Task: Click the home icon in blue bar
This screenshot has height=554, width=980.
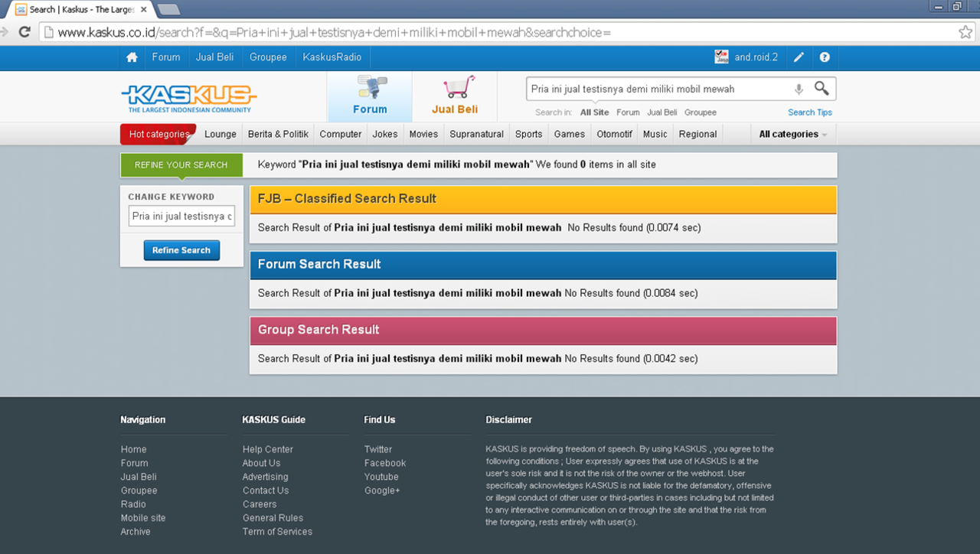Action: [132, 57]
